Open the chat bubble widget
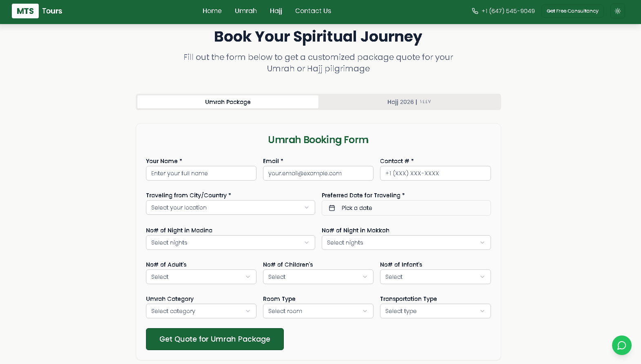The width and height of the screenshot is (641, 364). 621,345
